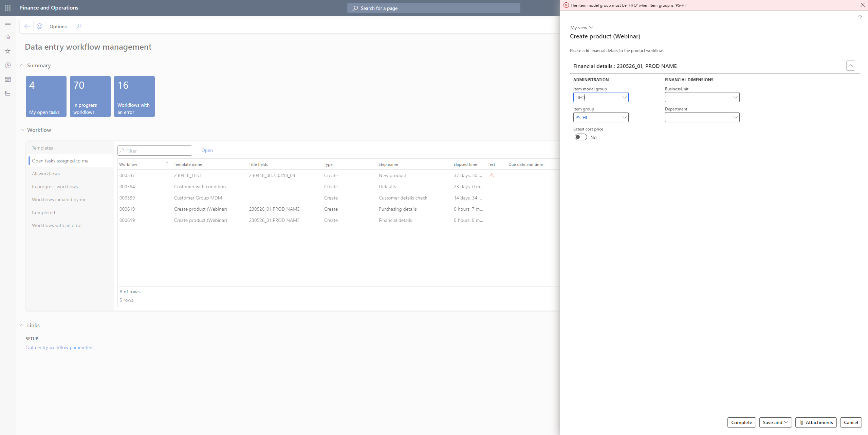Open Favorites star in sidebar
Viewport: 868px width, 435px height.
click(x=8, y=51)
